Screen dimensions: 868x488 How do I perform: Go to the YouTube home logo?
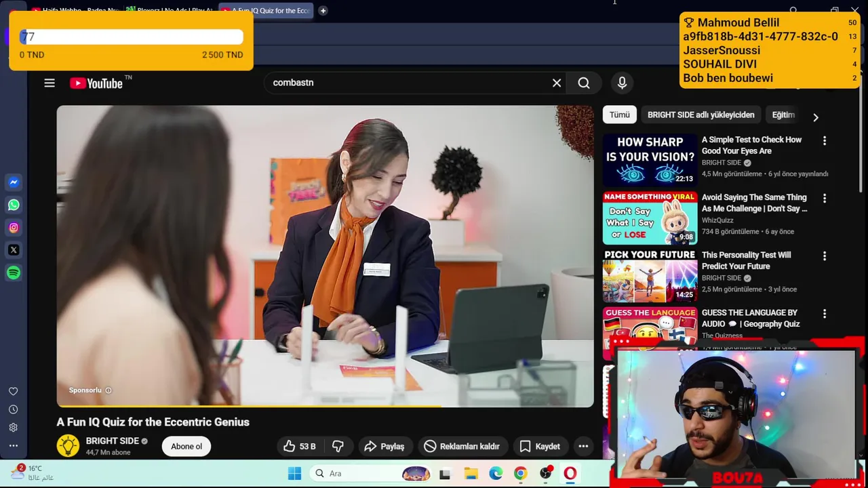(x=96, y=83)
